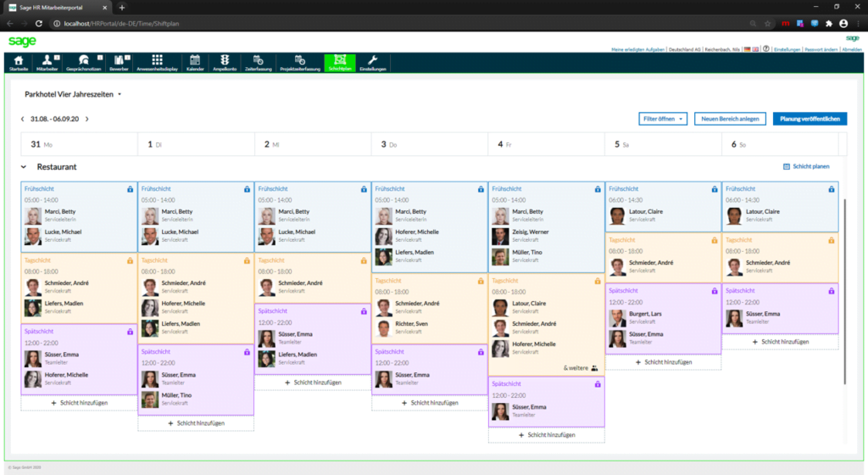This screenshot has width=868, height=475.
Task: Select 'Müller, Tino' in Tuesday Spätschicht
Action: coord(176,395)
